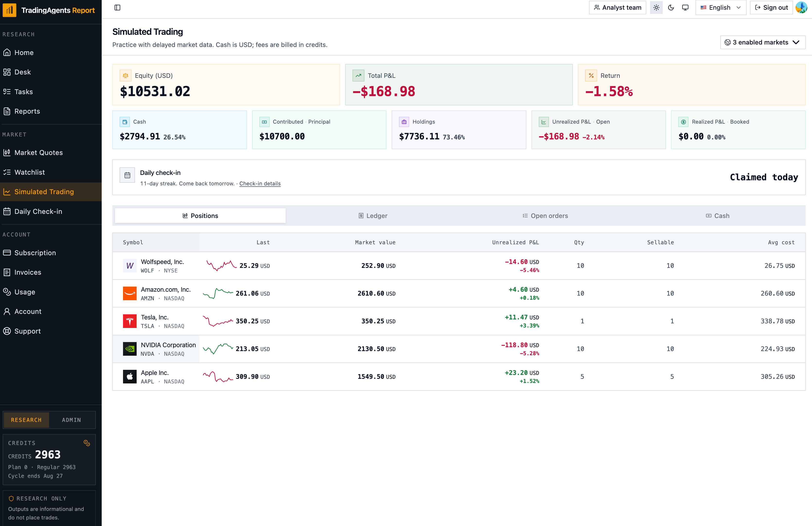Viewport: 812px width, 526px height.
Task: Expand the 3 enabled markets dropdown
Action: (763, 42)
